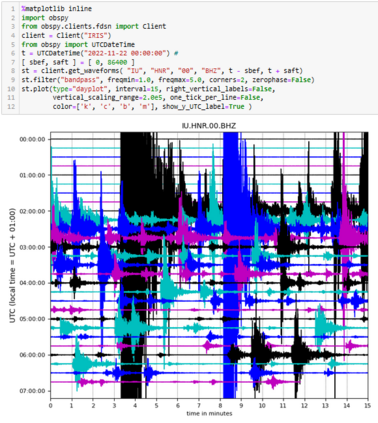Click 'vertical_scaling_range=2.0e5' parameter
The image size is (378, 423).
coord(109,98)
